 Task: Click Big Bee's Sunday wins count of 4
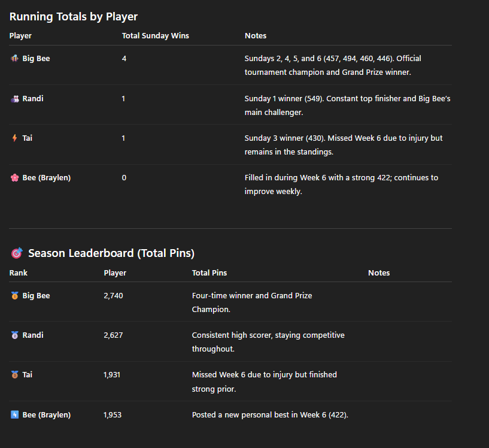coord(124,59)
